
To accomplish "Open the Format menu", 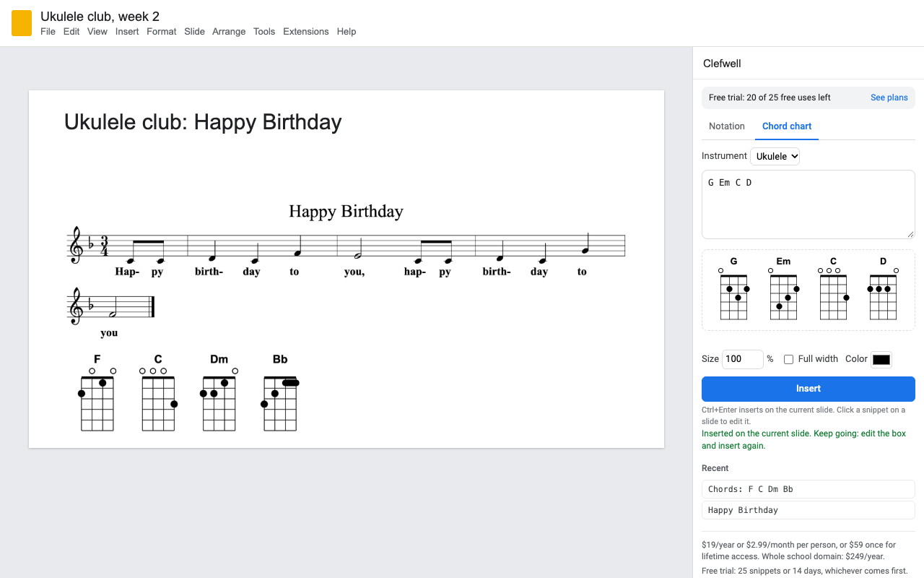I will 162,32.
